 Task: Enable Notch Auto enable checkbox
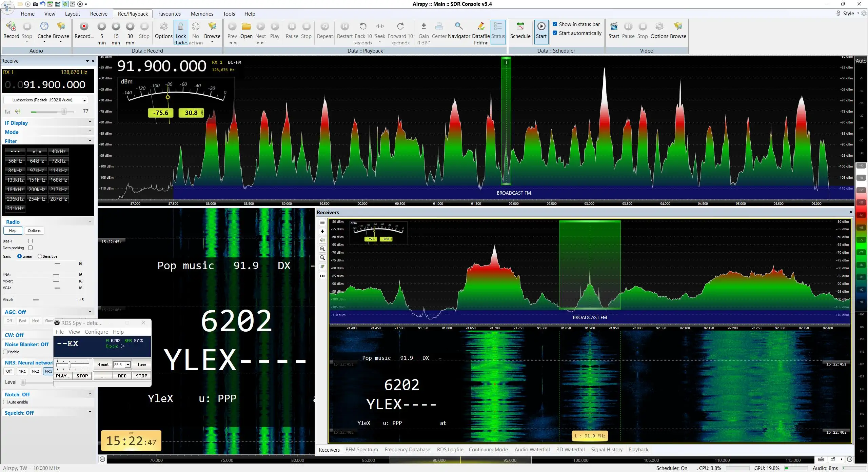[5, 402]
